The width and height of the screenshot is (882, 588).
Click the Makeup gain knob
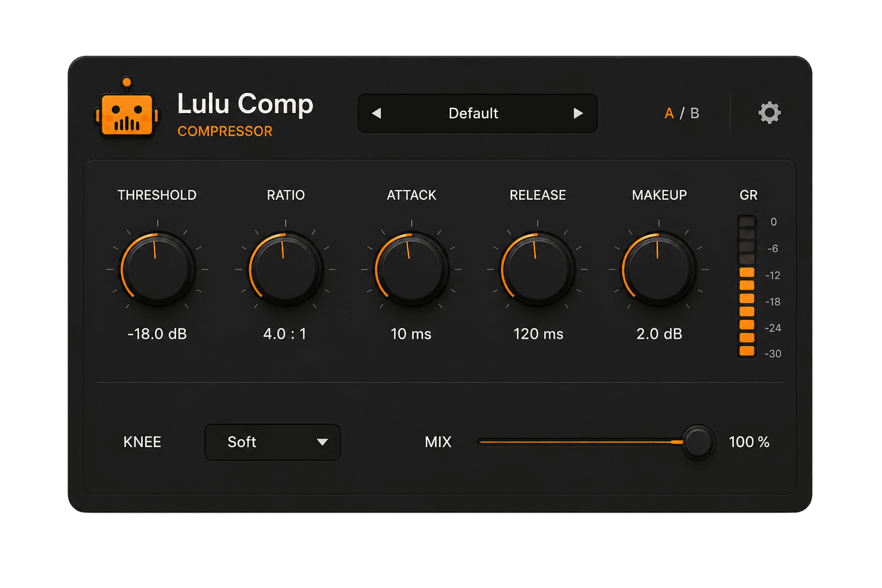[659, 269]
